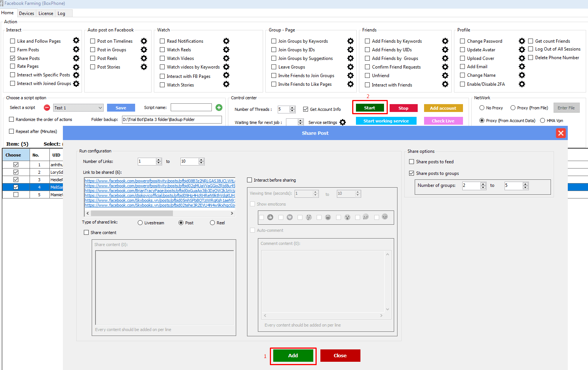
Task: Click the Folder backup path field
Action: (x=172, y=119)
